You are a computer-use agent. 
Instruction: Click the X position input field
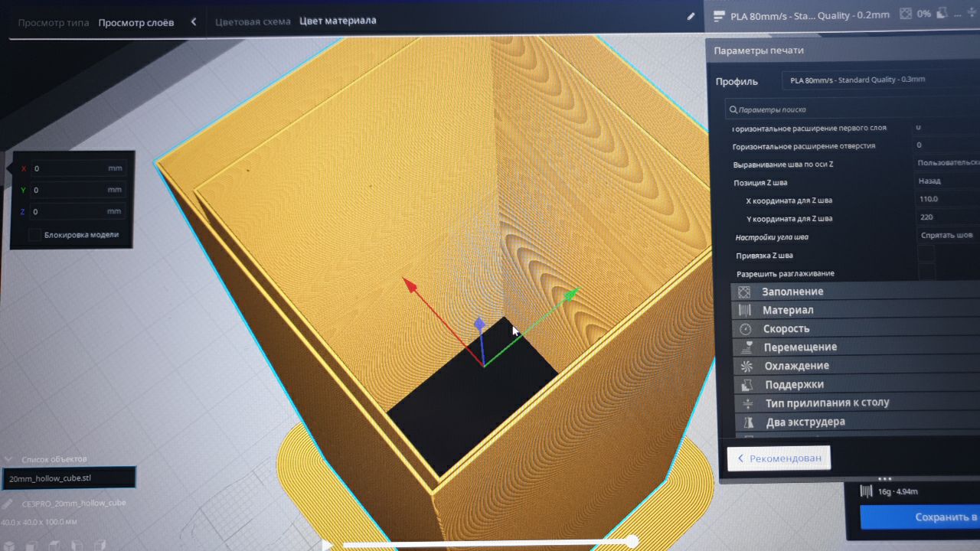[x=77, y=168]
